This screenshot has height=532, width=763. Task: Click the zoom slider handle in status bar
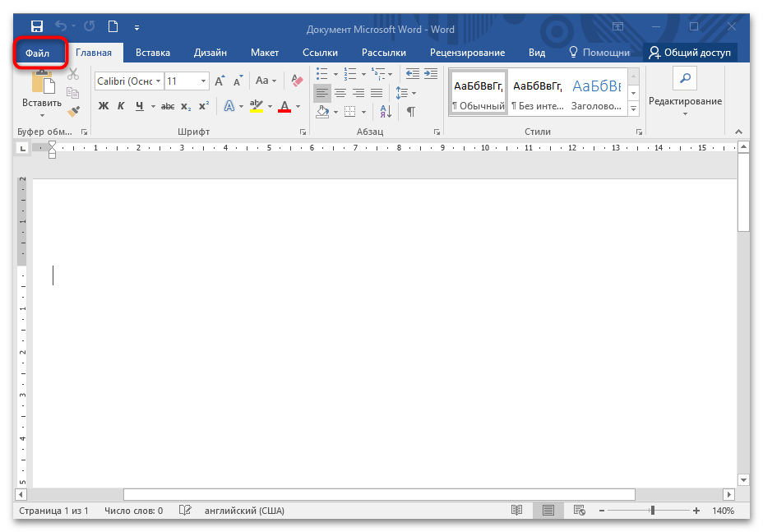[653, 511]
